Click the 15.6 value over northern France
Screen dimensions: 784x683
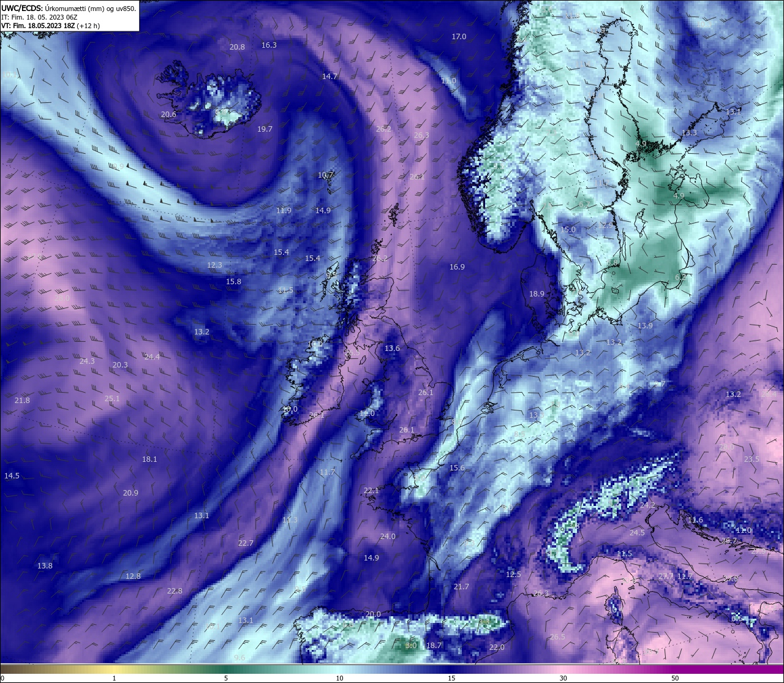coord(457,468)
